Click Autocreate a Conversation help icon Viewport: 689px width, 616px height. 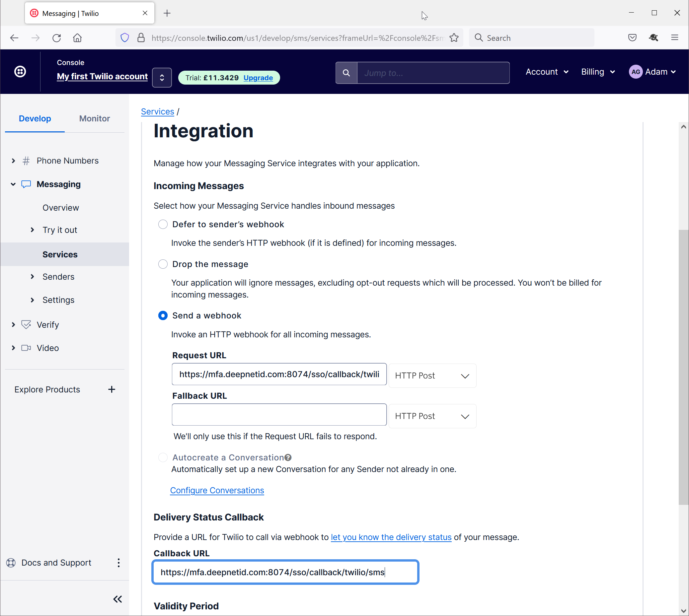coord(288,457)
